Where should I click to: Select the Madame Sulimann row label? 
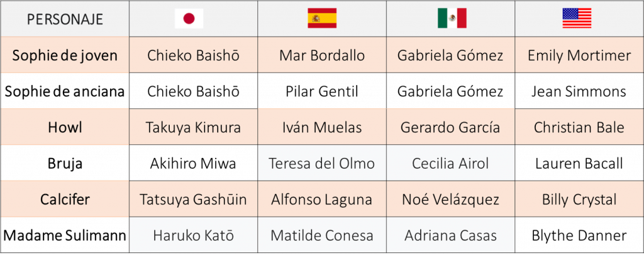65,235
